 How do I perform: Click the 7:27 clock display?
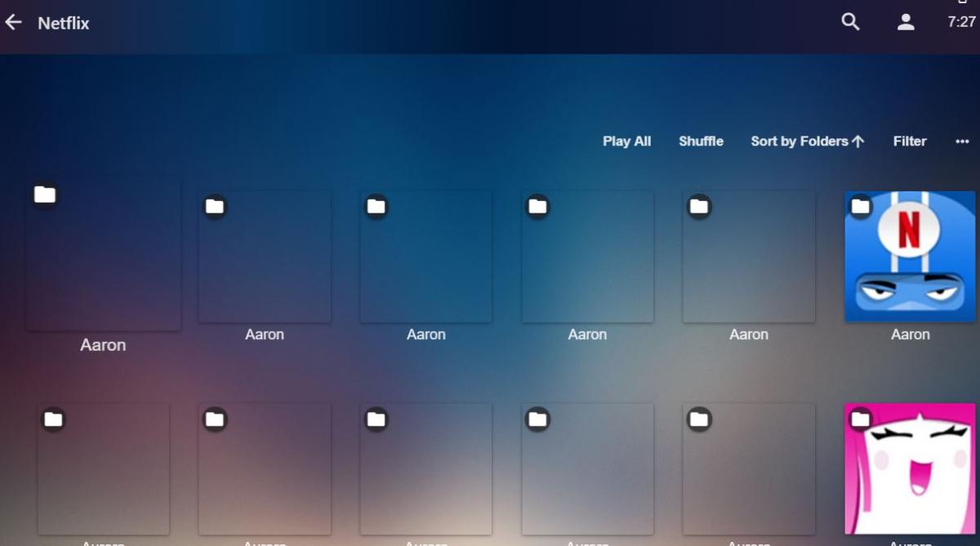tap(961, 23)
